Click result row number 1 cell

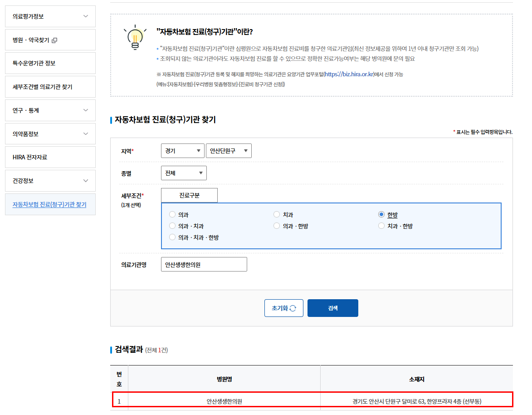coord(119,401)
